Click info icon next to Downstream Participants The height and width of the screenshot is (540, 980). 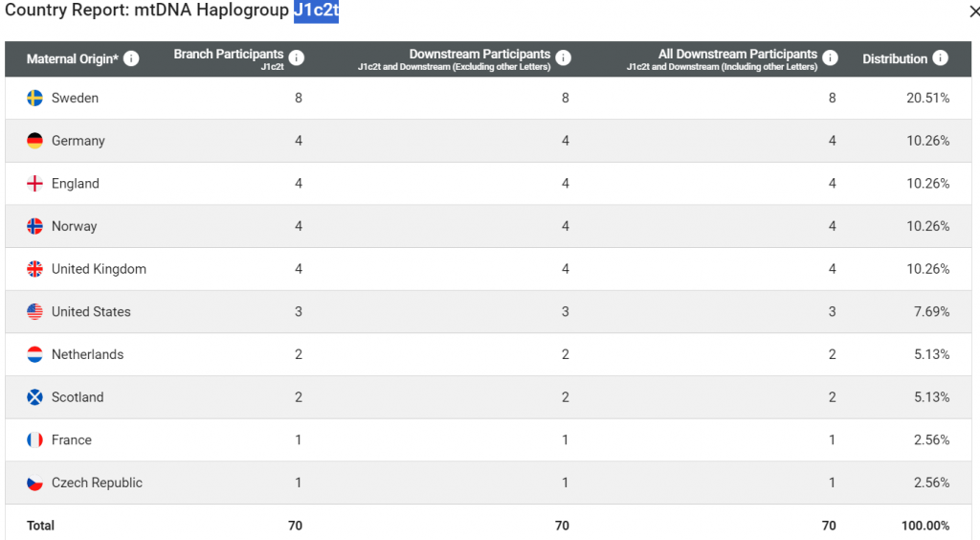click(564, 58)
